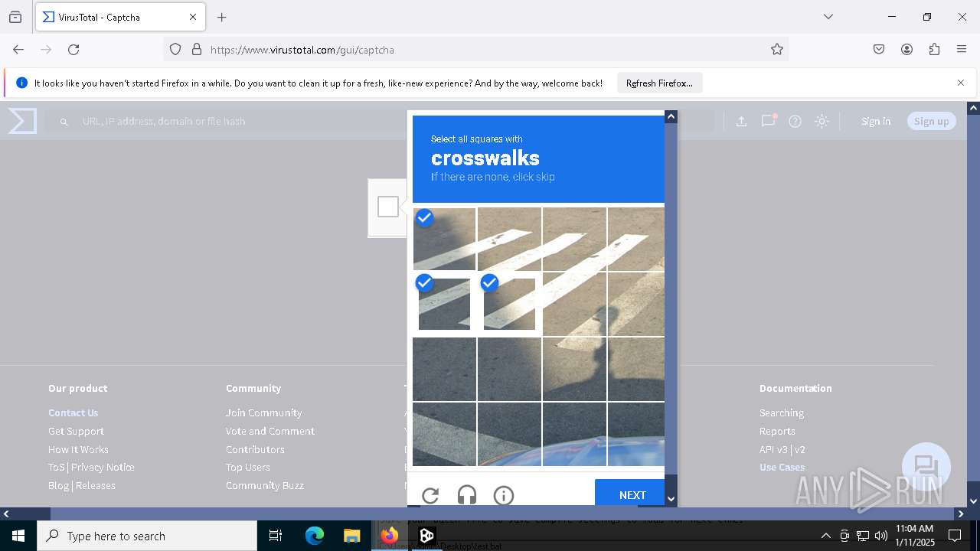Click Refresh Firefox... button
Image resolution: width=980 pixels, height=551 pixels.
click(659, 83)
